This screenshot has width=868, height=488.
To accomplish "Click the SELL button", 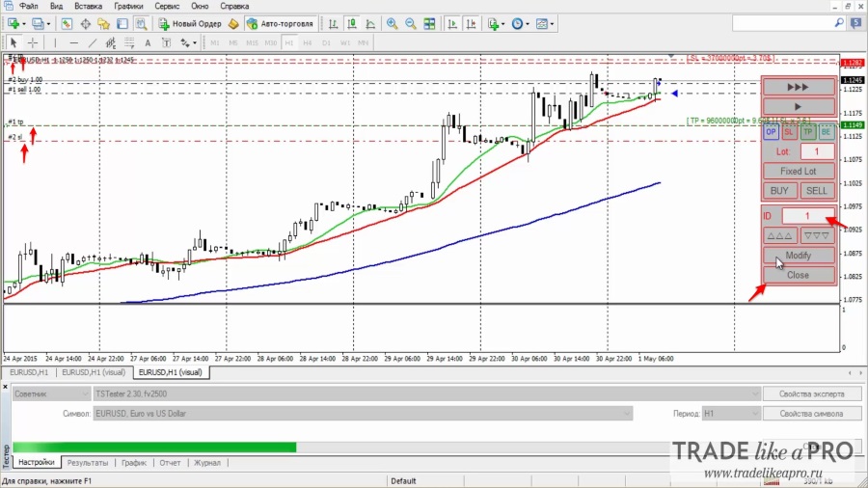I will pyautogui.click(x=817, y=190).
